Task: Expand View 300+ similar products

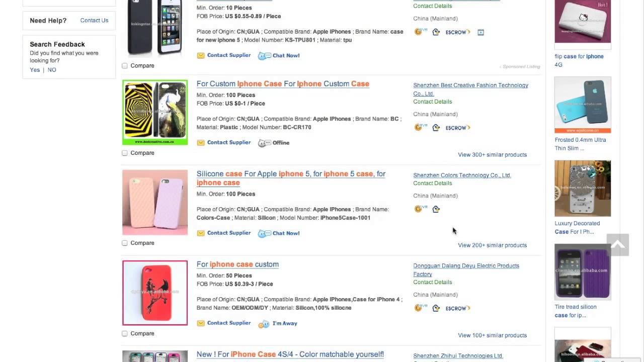Action: [492, 155]
